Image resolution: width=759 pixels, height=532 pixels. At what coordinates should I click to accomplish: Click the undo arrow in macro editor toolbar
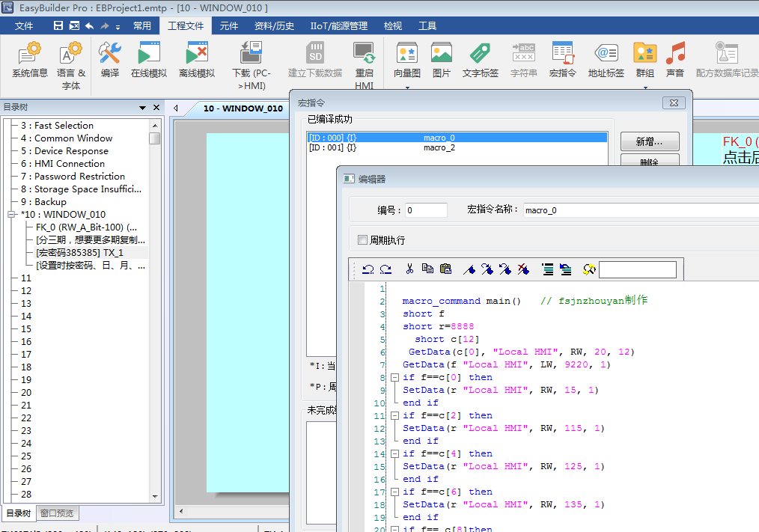[x=368, y=269]
